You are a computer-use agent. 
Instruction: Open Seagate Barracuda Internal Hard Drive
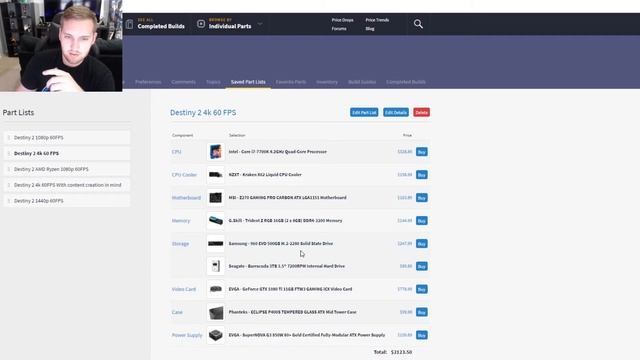pos(287,266)
